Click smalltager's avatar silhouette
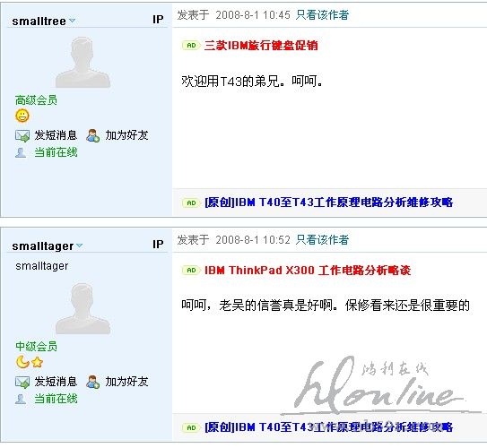This screenshot has height=448, width=487. coord(83,308)
